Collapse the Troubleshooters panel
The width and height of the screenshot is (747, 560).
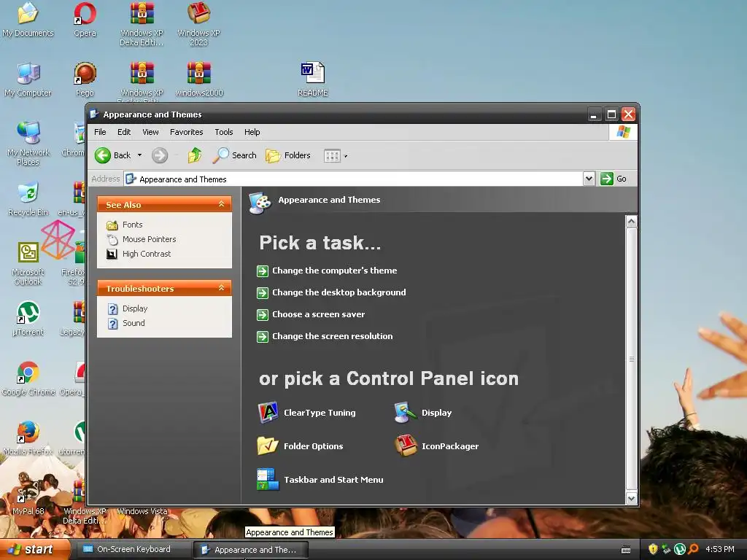222,288
